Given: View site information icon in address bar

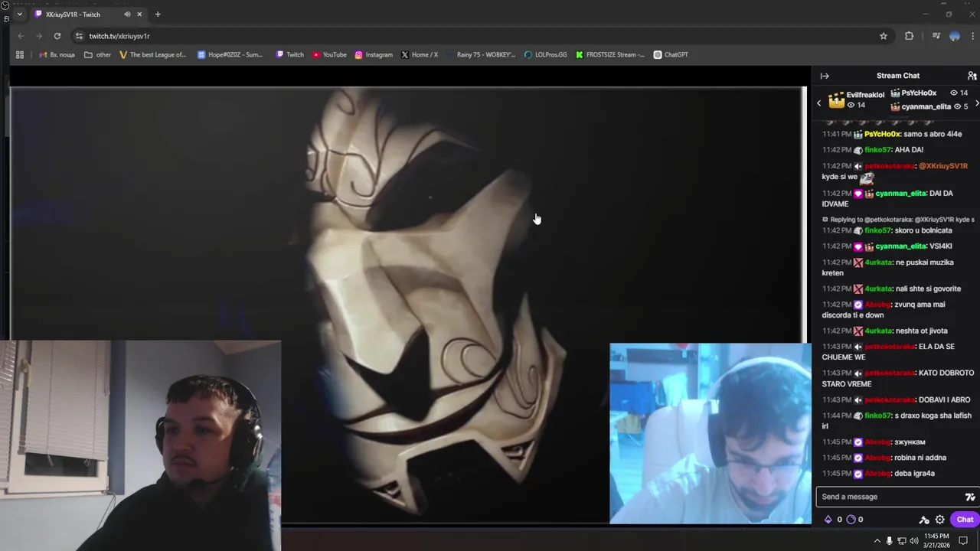Looking at the screenshot, I should coord(79,36).
